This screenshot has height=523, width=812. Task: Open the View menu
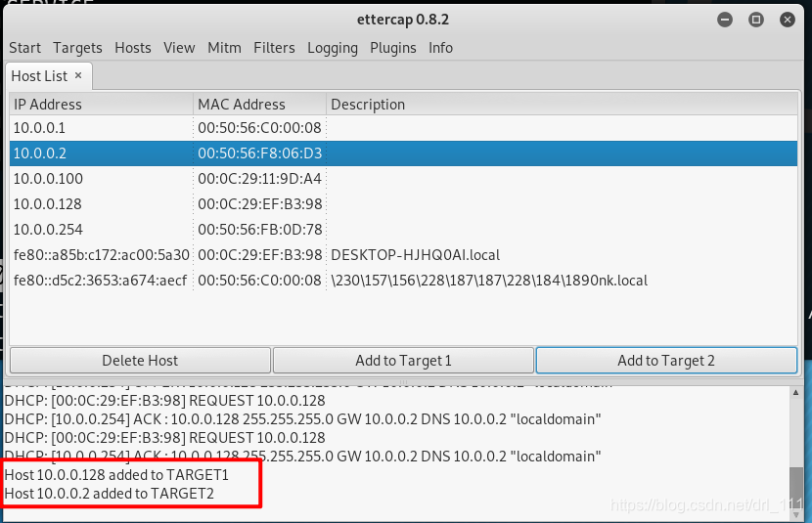tap(179, 48)
